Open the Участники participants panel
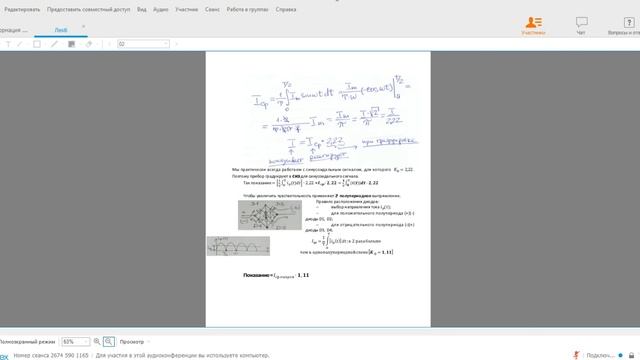640x360 pixels. 533,25
